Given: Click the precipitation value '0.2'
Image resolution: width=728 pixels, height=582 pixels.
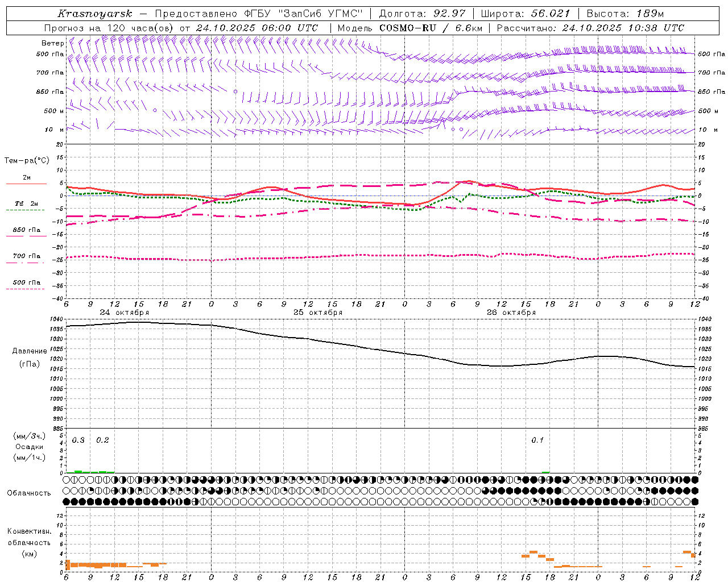Looking at the screenshot, I should tap(103, 440).
